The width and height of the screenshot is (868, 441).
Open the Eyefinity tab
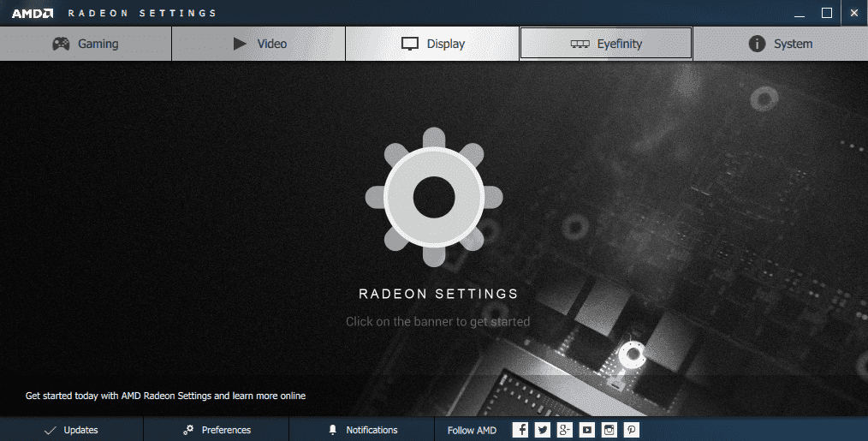coord(606,44)
